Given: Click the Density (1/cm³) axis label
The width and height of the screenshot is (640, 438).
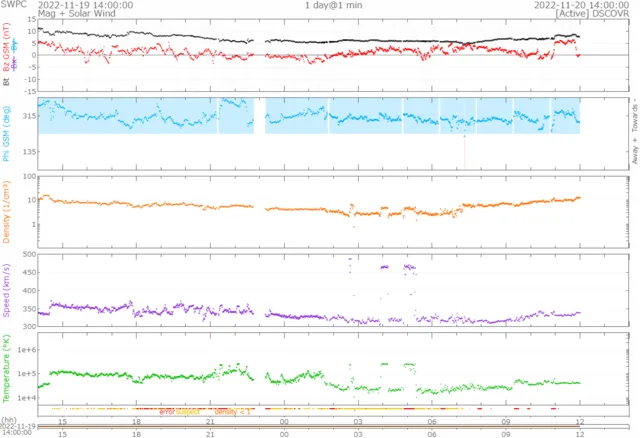Looking at the screenshot, I should click(x=9, y=211).
